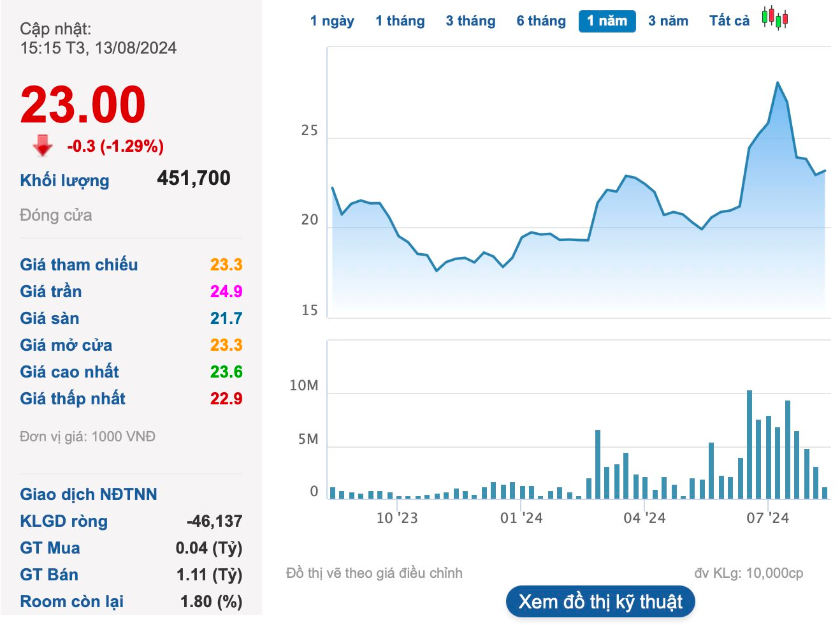This screenshot has width=840, height=625.
Task: Click the Đồ thị vẽ theo giá điều chỉnh note
Action: [374, 573]
